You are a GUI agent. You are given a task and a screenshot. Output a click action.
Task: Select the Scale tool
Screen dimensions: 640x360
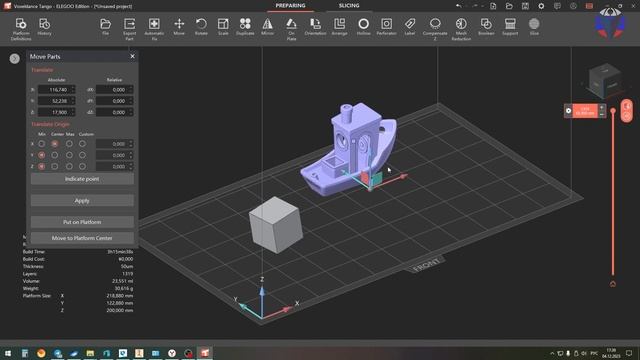(x=223, y=27)
